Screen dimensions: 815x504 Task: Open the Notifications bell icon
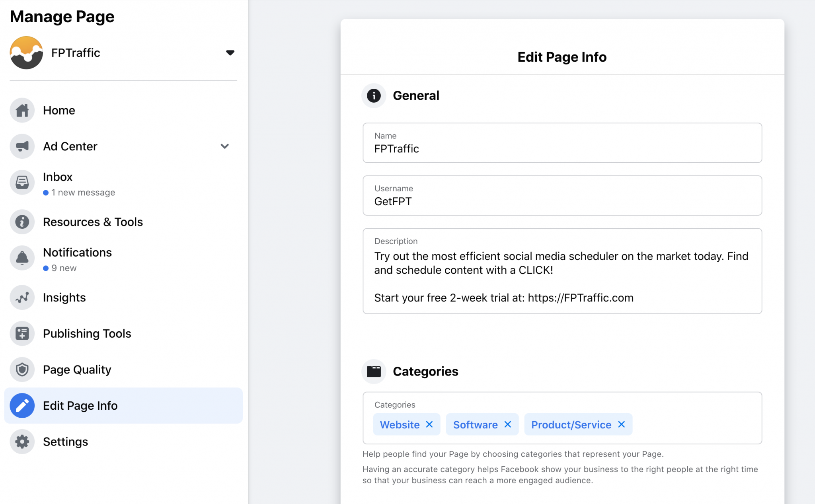point(22,258)
